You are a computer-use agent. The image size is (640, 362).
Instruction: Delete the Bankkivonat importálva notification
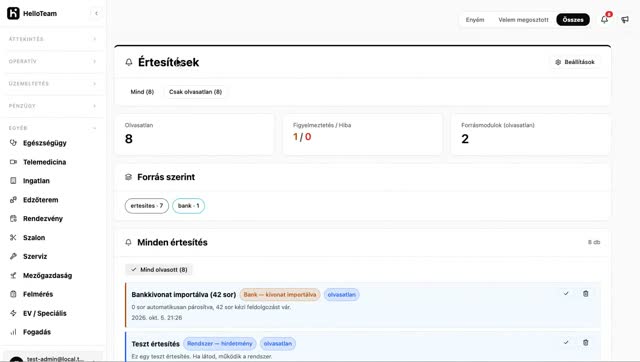(585, 293)
